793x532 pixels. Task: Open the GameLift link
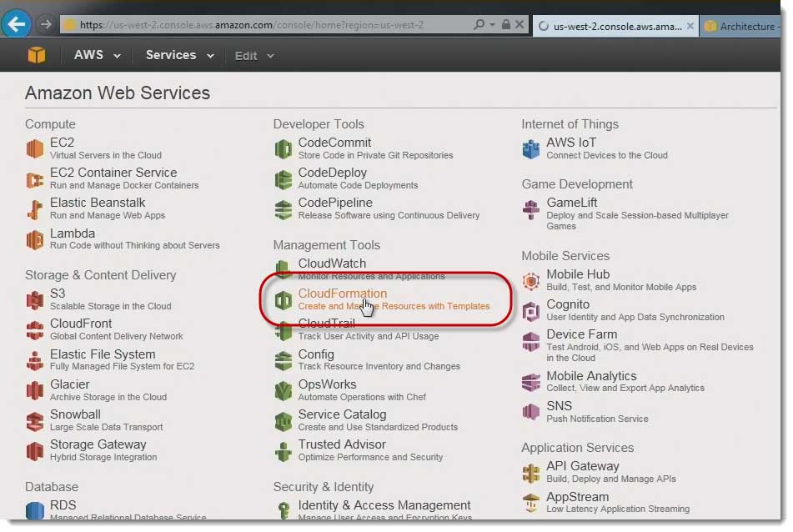(571, 203)
